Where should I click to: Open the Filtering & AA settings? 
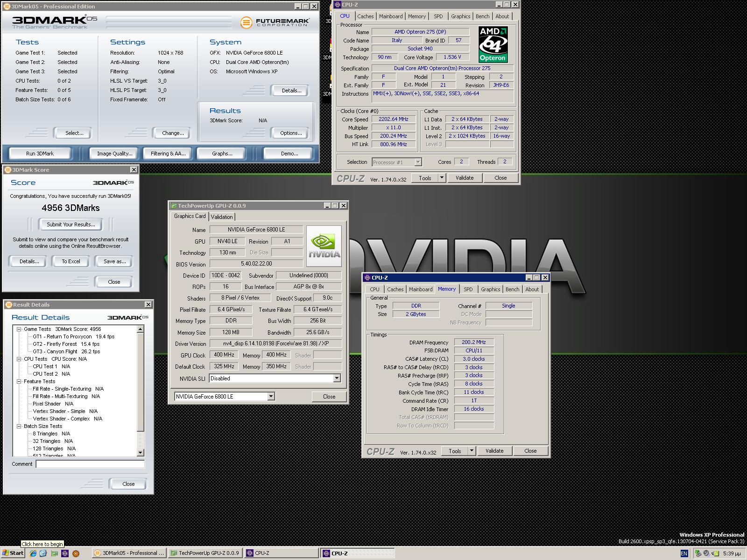point(168,154)
